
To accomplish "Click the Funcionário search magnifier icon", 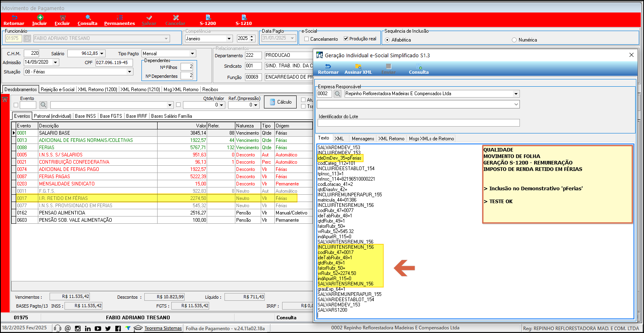I will [27, 38].
